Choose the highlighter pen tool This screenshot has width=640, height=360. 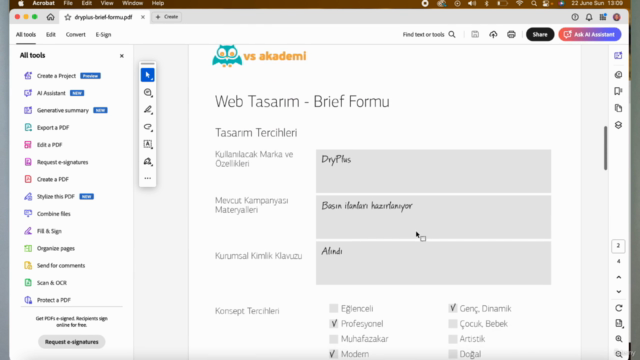(x=148, y=110)
